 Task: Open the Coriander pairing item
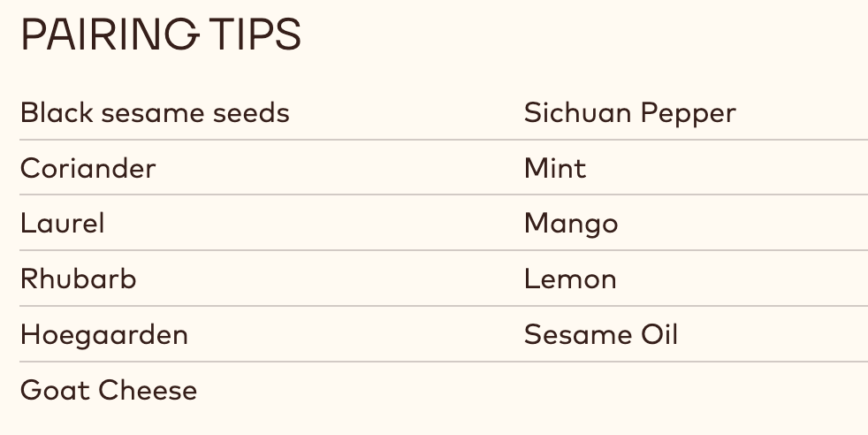(x=88, y=168)
